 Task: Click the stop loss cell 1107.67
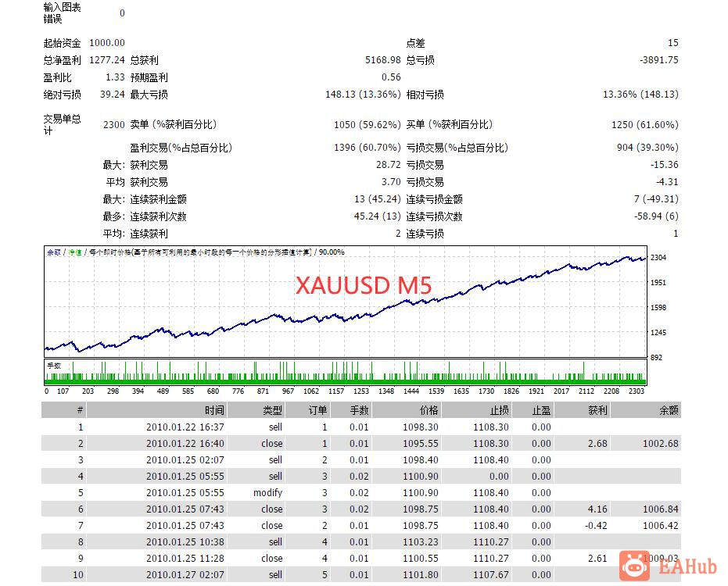pos(491,574)
